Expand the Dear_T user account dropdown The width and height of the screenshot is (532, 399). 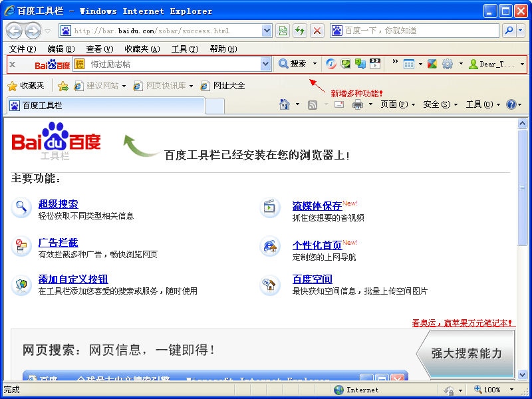(522, 64)
